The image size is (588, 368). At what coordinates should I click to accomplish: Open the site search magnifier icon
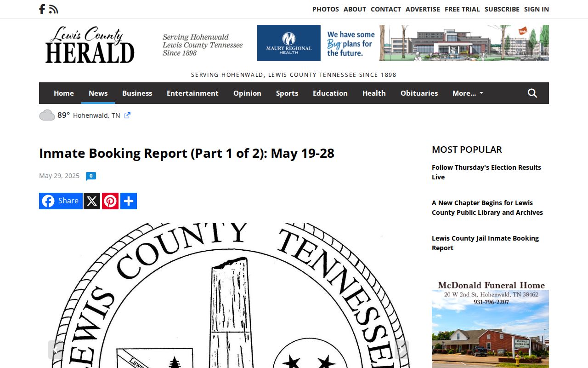(x=532, y=93)
